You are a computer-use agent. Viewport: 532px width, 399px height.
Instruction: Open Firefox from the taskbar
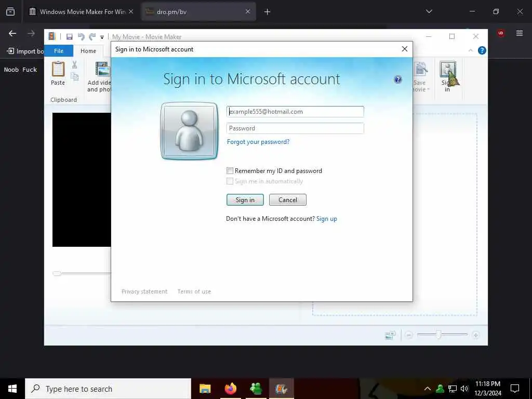click(230, 389)
